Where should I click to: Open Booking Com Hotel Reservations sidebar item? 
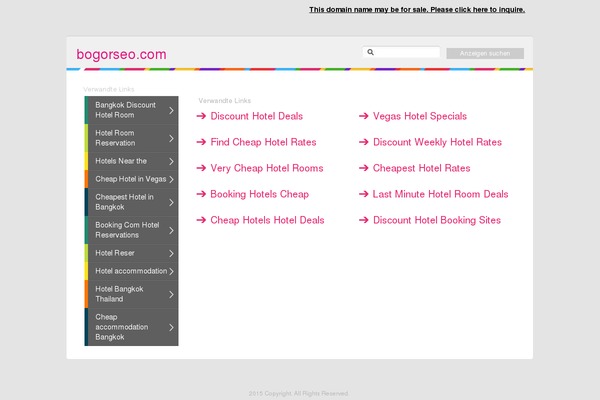(131, 230)
